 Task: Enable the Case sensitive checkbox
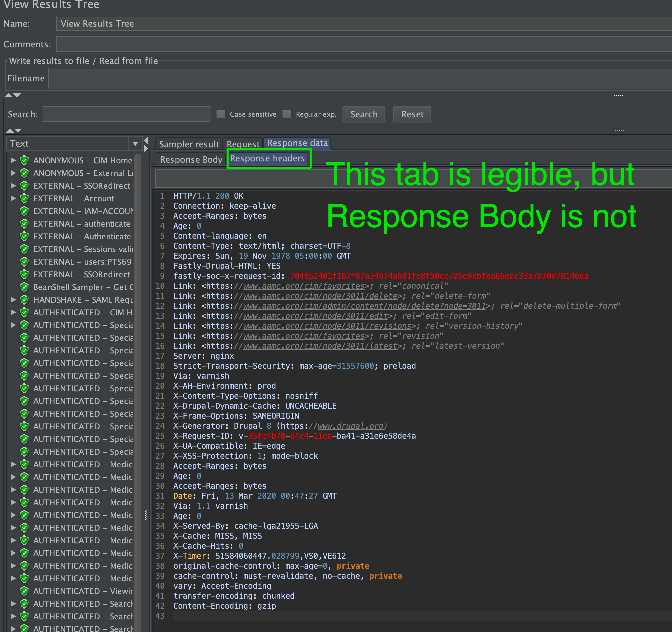(x=221, y=114)
